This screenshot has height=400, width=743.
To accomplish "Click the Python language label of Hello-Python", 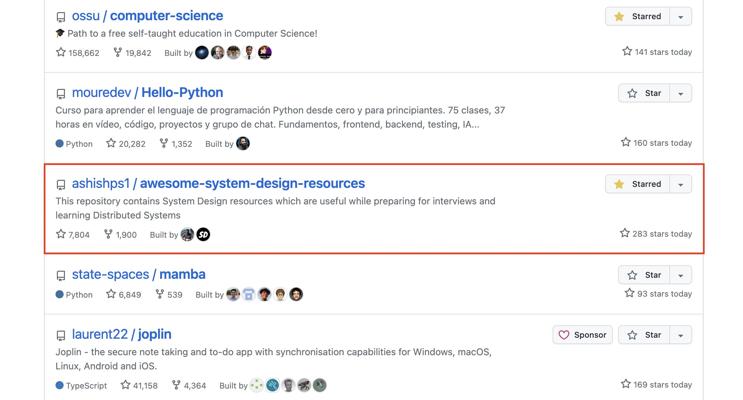I will (x=74, y=144).
